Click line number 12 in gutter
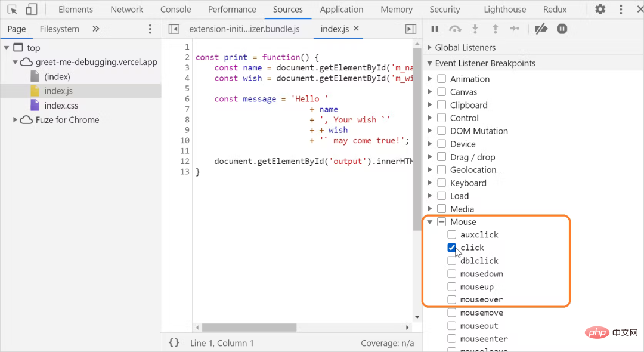 [x=185, y=162]
